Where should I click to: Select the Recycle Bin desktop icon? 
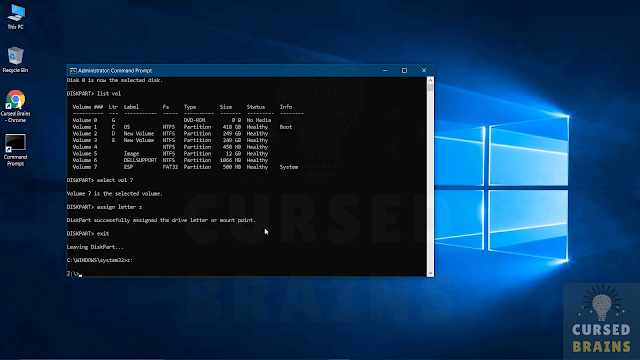click(x=16, y=59)
